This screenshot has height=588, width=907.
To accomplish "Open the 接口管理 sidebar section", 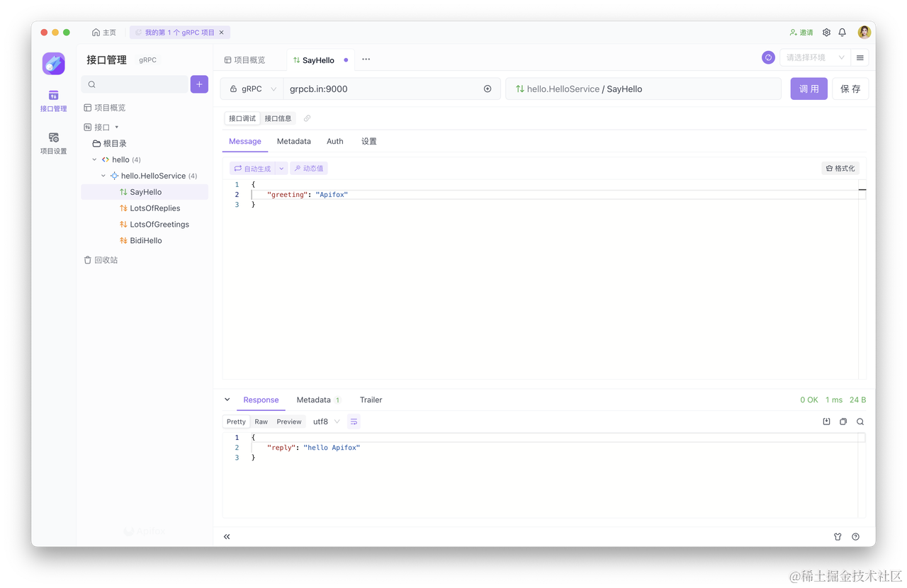I will (53, 101).
